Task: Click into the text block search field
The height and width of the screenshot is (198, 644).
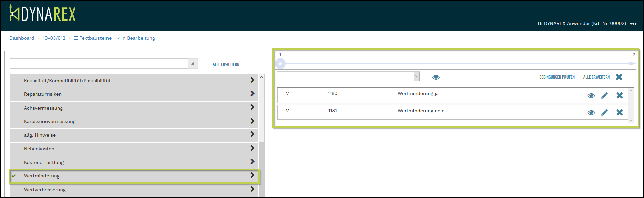Action: click(x=99, y=64)
